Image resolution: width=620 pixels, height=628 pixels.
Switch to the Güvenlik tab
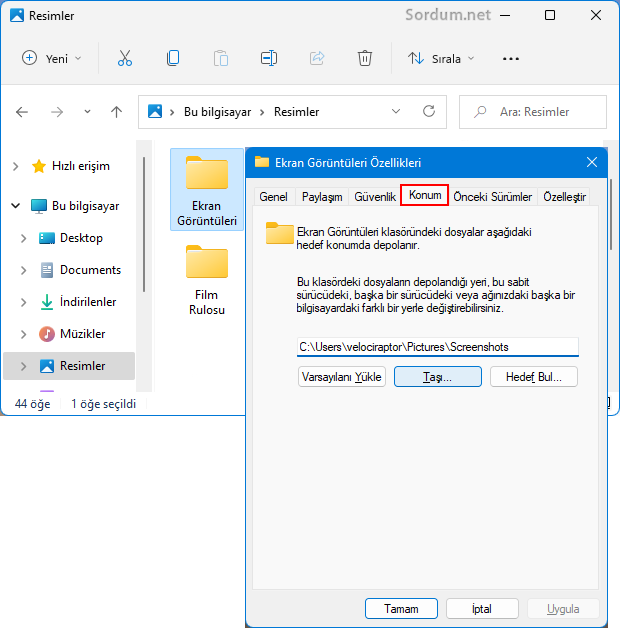(x=375, y=197)
